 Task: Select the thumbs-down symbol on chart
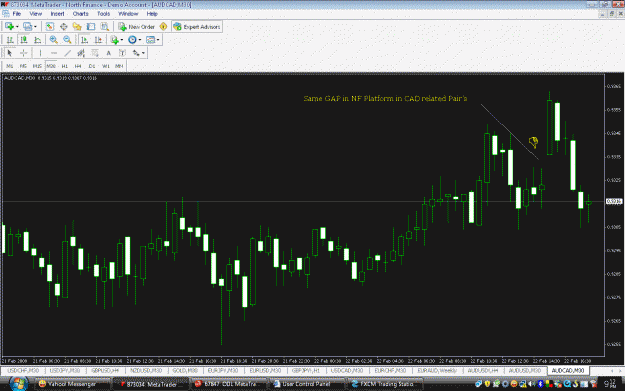(533, 142)
